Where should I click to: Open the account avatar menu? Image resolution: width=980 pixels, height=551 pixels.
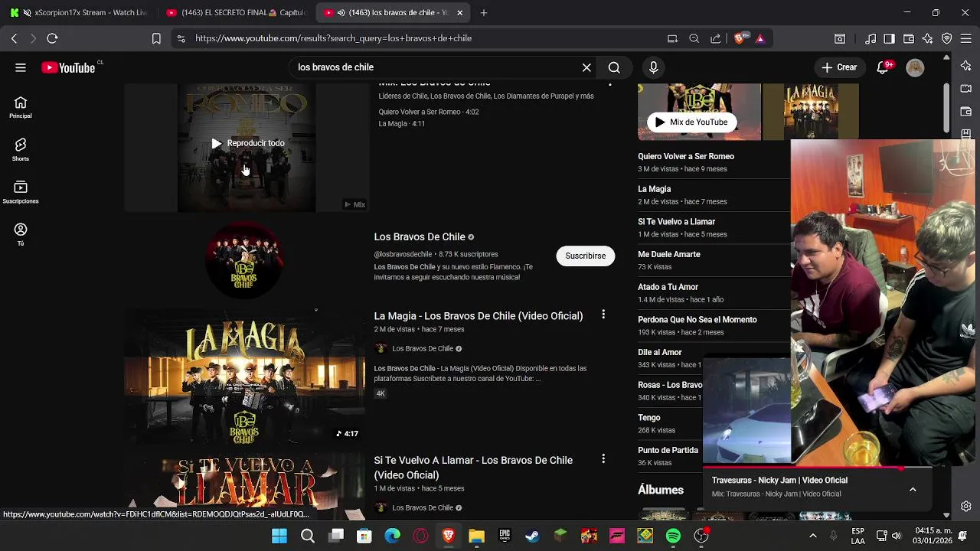coord(915,67)
